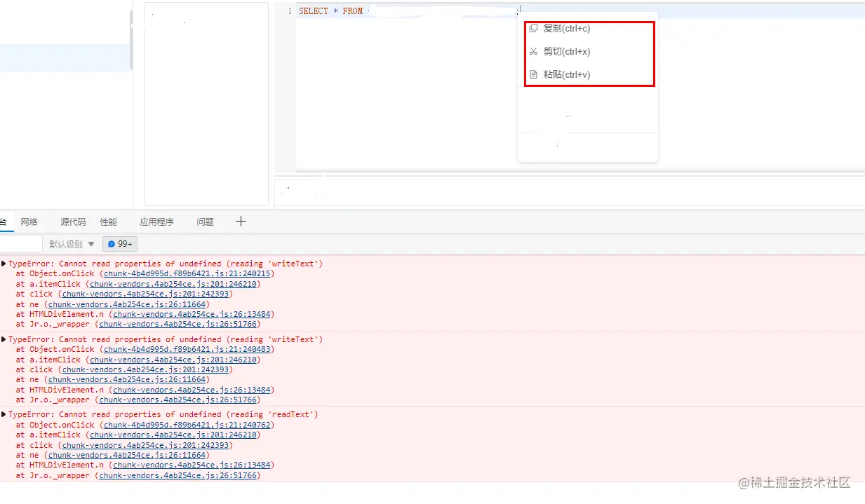Open the 性能 tab

[x=109, y=222]
